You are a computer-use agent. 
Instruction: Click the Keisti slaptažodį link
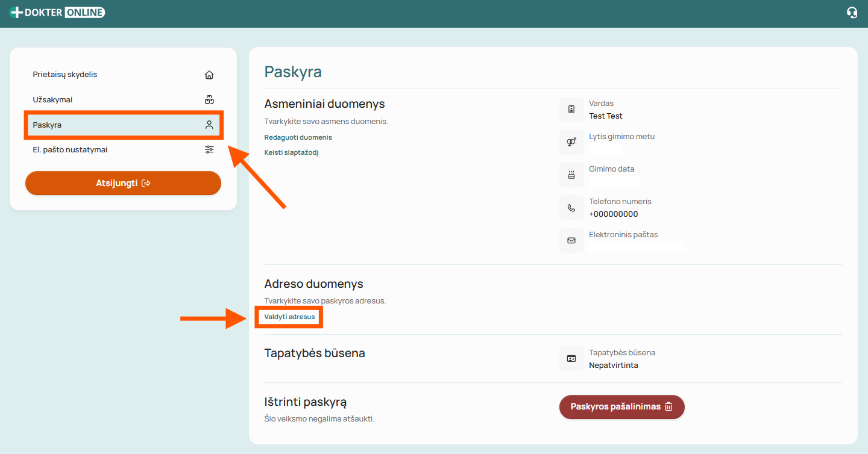pos(291,152)
